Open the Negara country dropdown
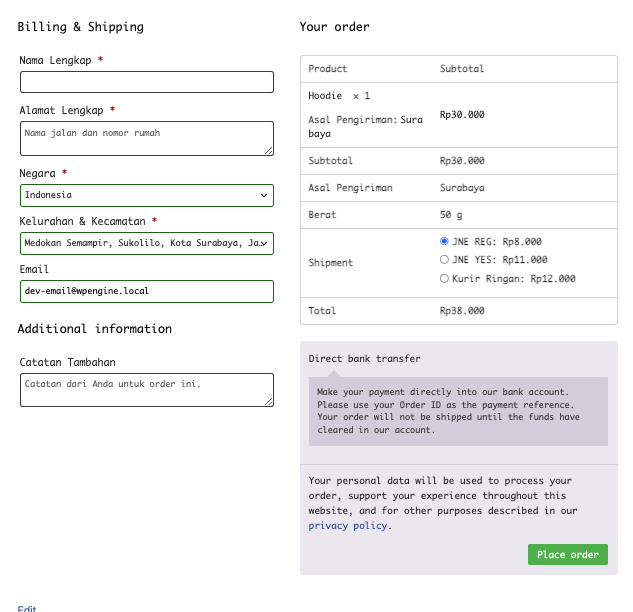633x612 pixels. (147, 195)
